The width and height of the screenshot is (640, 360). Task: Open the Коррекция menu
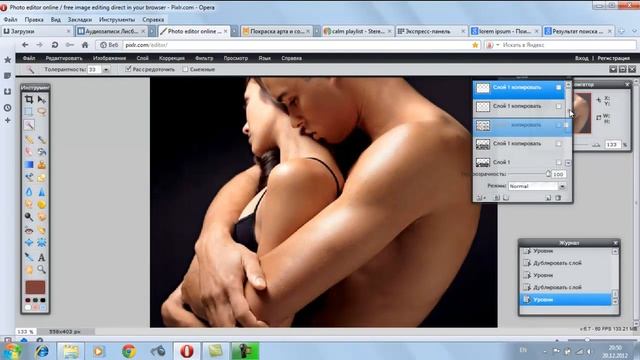[x=171, y=58]
